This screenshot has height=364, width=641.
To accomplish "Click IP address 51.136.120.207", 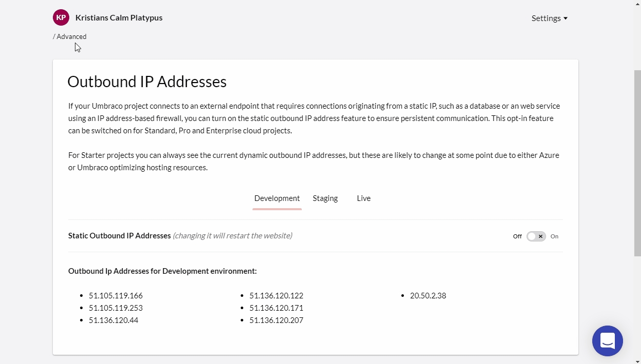I will [x=276, y=320].
